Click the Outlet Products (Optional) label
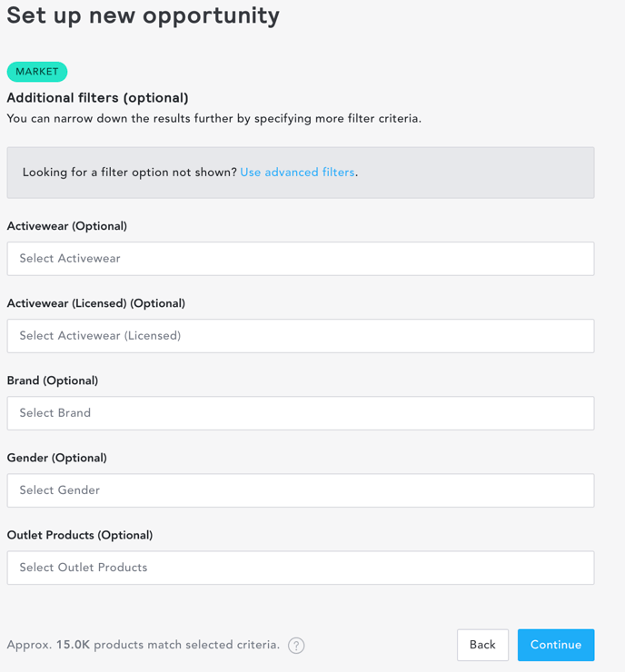The width and height of the screenshot is (625, 672). pos(80,535)
